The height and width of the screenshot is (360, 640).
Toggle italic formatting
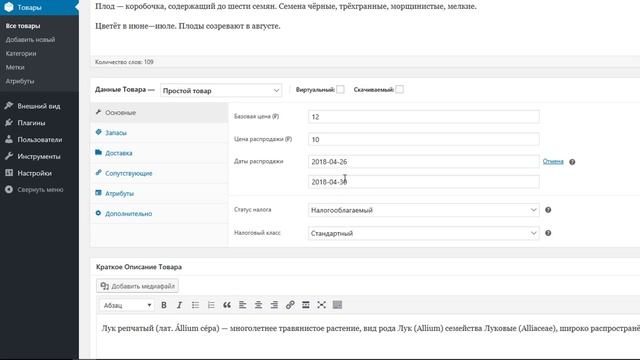click(x=179, y=305)
